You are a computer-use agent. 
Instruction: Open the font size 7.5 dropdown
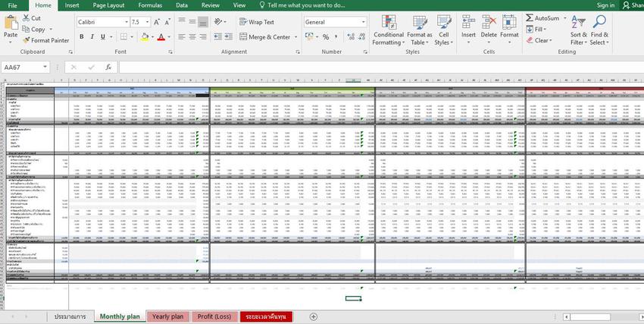pos(148,22)
